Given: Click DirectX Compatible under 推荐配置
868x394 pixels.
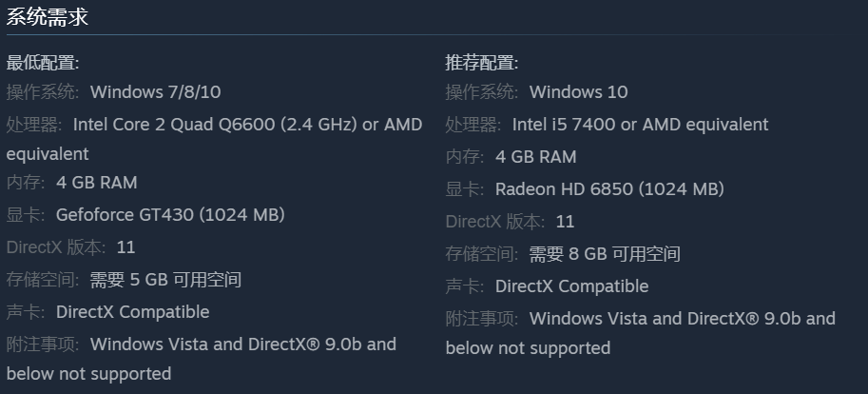Looking at the screenshot, I should [x=571, y=286].
